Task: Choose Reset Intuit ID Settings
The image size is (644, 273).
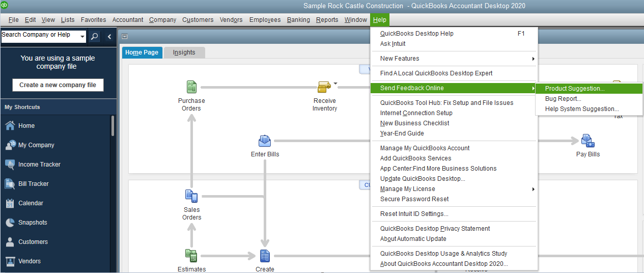Action: pyautogui.click(x=454, y=214)
